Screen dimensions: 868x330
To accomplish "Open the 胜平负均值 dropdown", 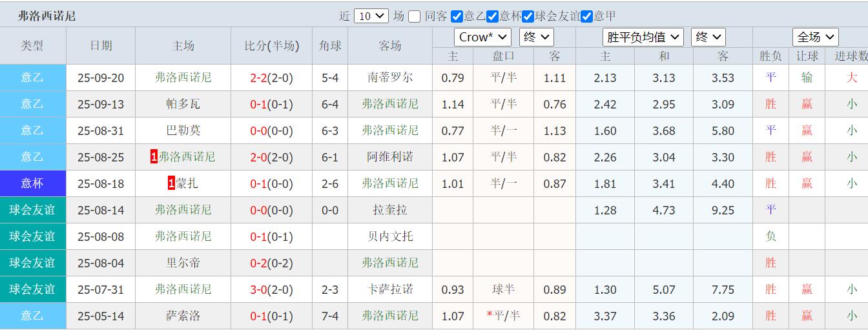I will click(x=643, y=37).
